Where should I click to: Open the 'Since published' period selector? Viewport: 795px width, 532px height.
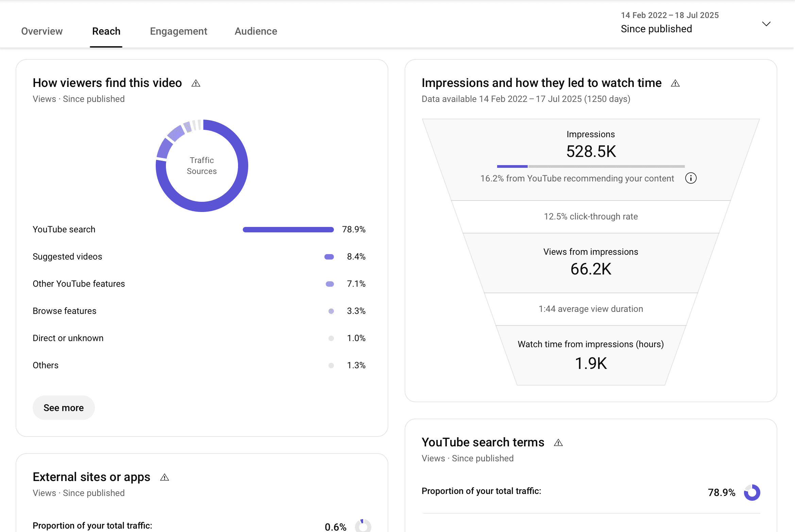tap(656, 29)
